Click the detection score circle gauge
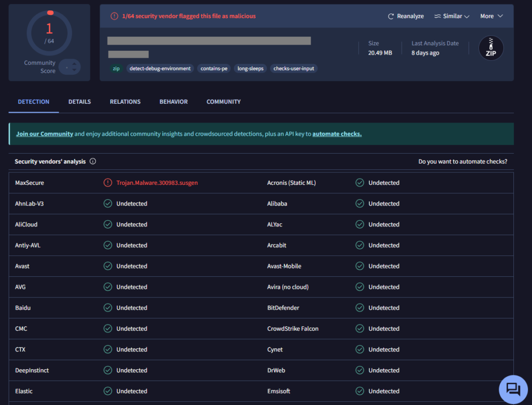 pyautogui.click(x=49, y=34)
